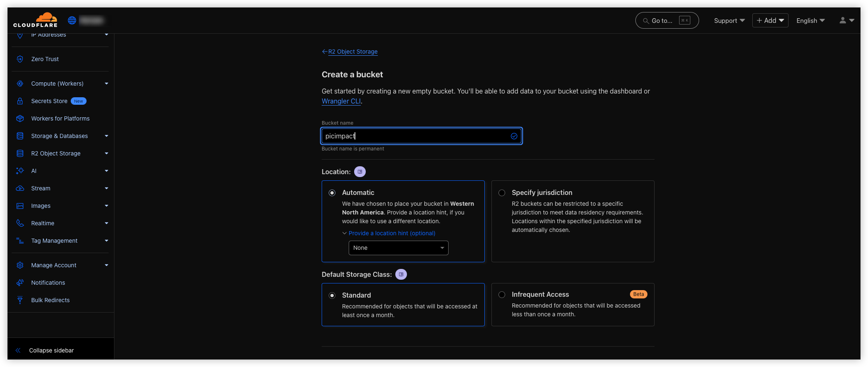Open the English language menu
This screenshot has width=868, height=367.
click(x=810, y=20)
